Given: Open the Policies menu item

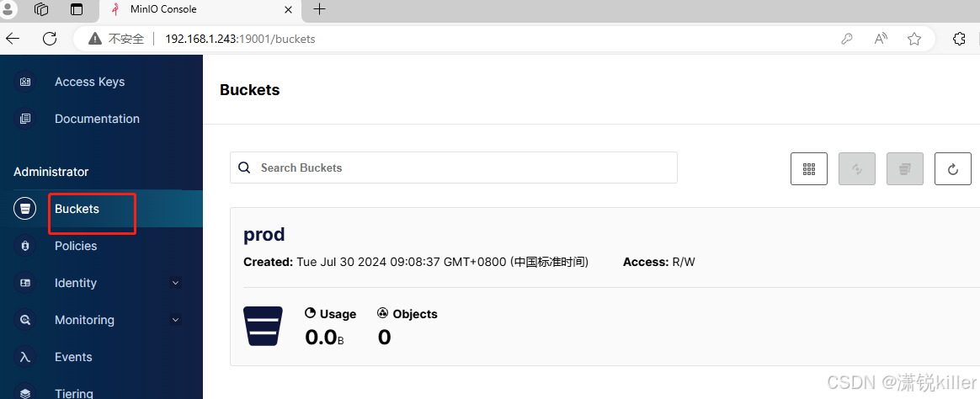Looking at the screenshot, I should [x=76, y=246].
